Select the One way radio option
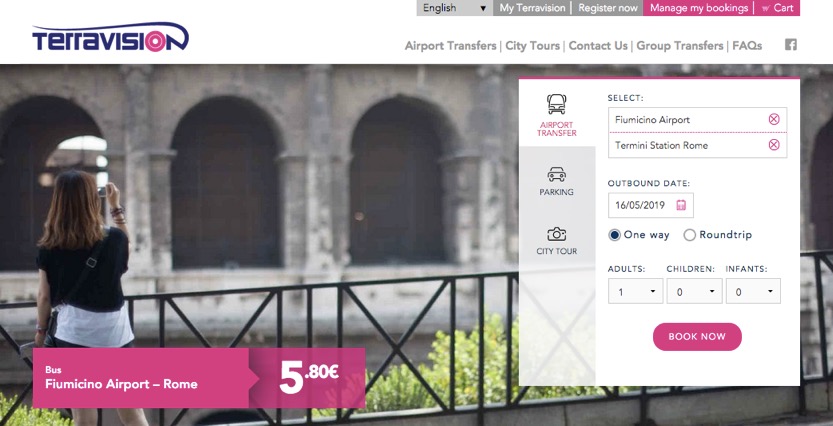Screen dimensions: 833x426 tap(614, 235)
